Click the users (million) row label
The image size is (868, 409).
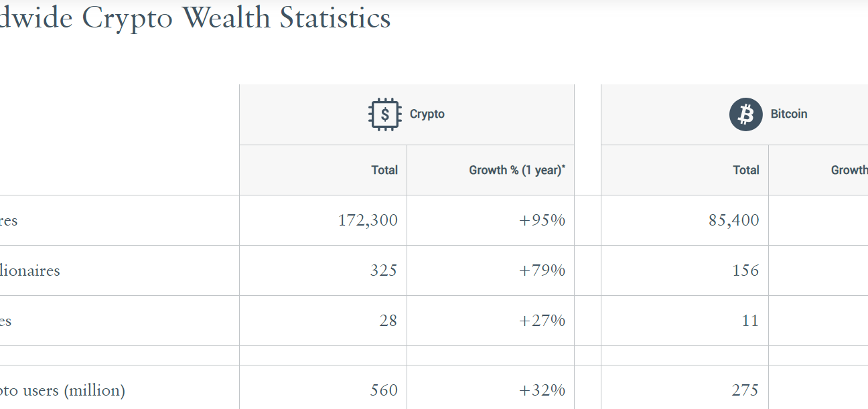coord(62,390)
